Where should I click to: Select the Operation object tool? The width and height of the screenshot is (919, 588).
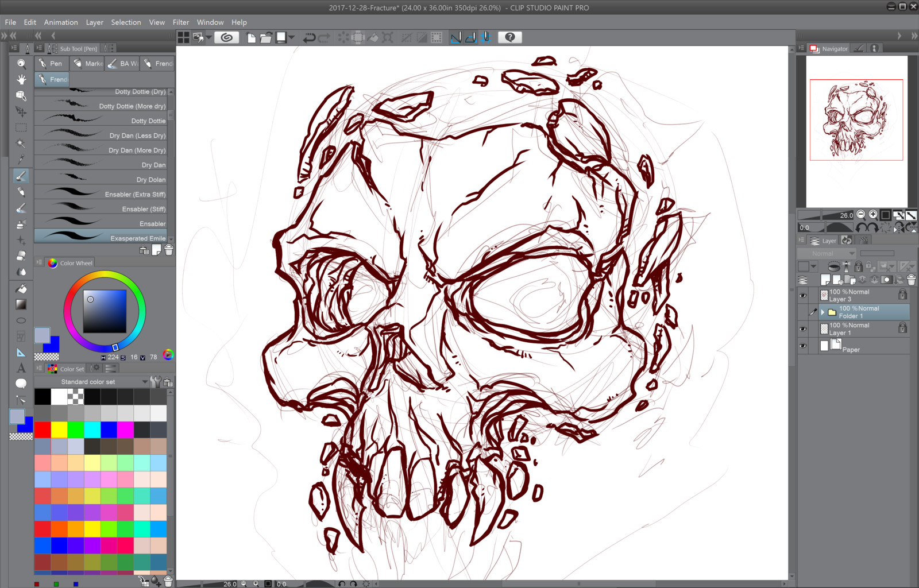click(21, 95)
